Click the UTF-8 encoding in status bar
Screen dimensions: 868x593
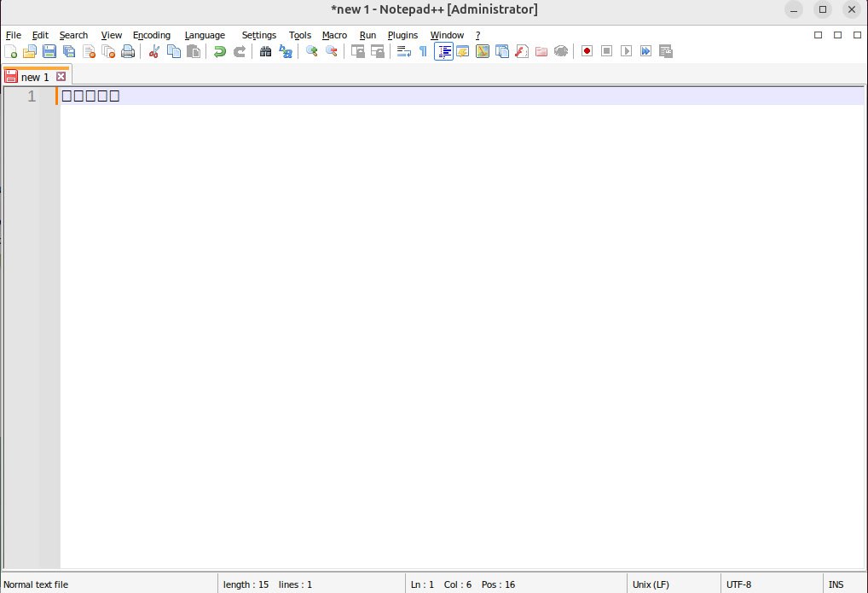[738, 584]
